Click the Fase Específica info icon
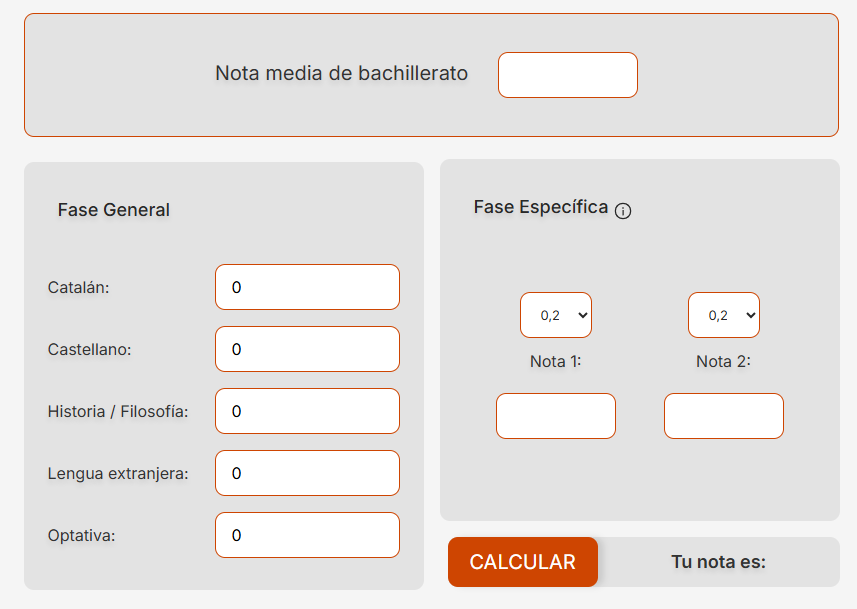 623,211
